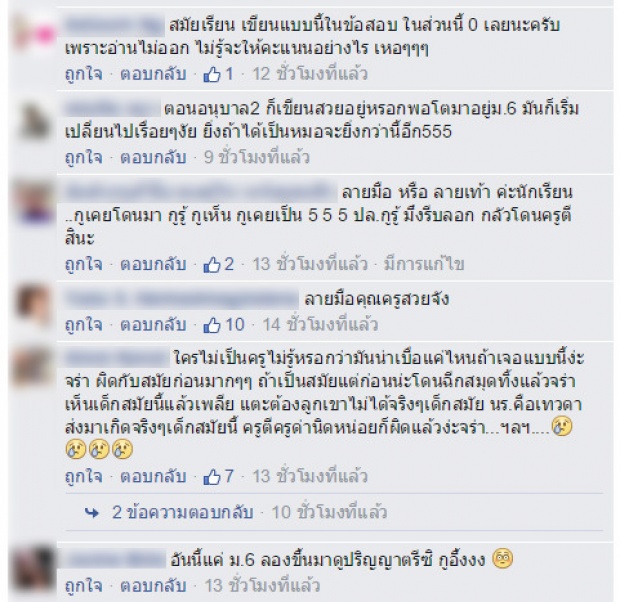Click ถูกใจ on the last comment about ม.6
Viewport: 620px width, 602px height.
click(x=84, y=586)
